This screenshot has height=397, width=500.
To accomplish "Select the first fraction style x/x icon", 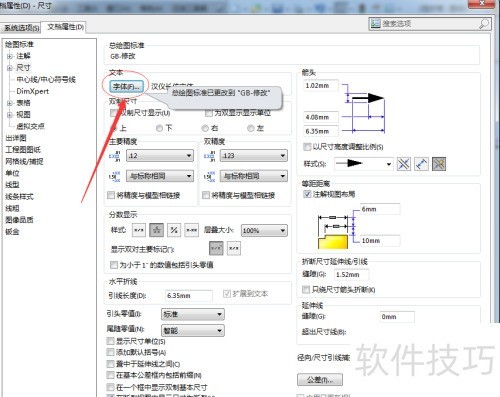I will pyautogui.click(x=139, y=230).
